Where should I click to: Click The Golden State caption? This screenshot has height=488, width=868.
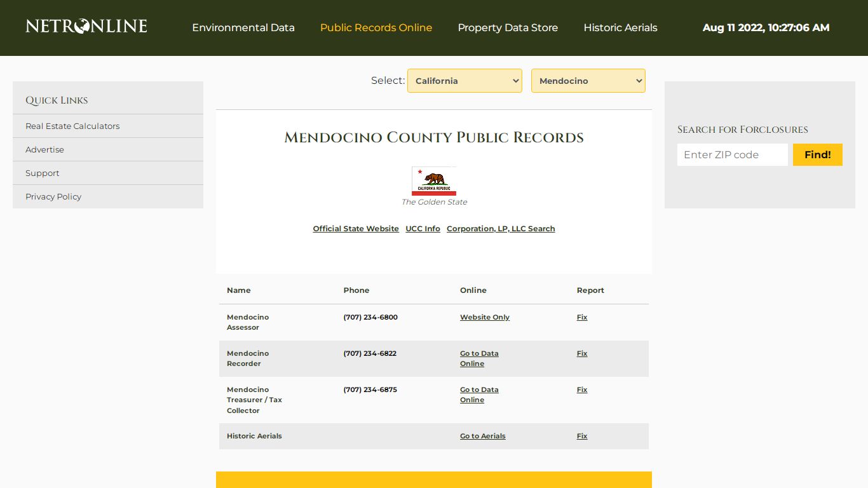[x=434, y=202]
